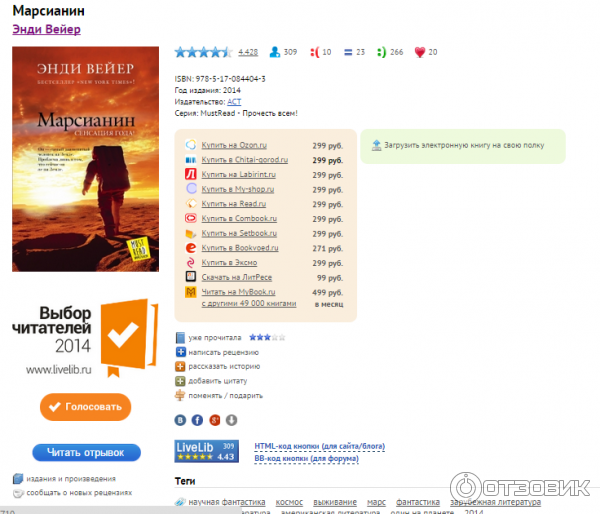This screenshot has width=600, height=514.
Task: Click рассказать историю
Action: click(x=224, y=367)
